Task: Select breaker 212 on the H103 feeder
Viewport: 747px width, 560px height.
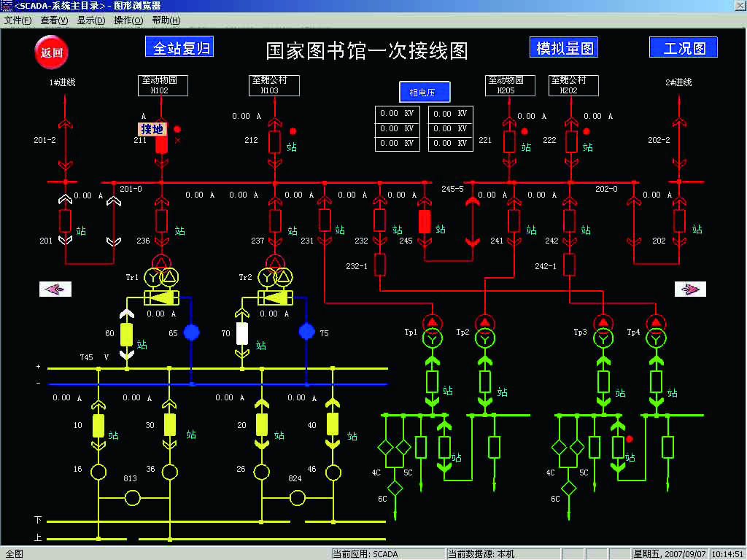Action: click(275, 142)
